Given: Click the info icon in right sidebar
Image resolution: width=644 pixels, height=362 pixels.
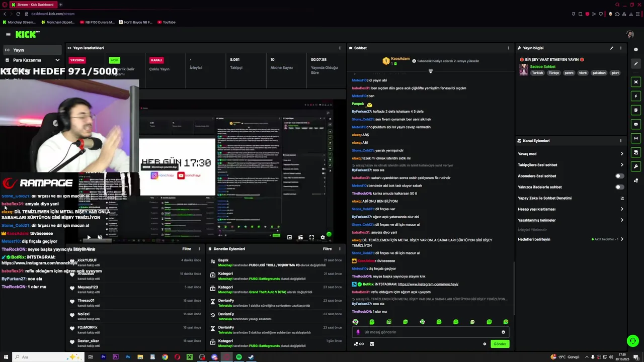Looking at the screenshot, I should pyautogui.click(x=636, y=49).
